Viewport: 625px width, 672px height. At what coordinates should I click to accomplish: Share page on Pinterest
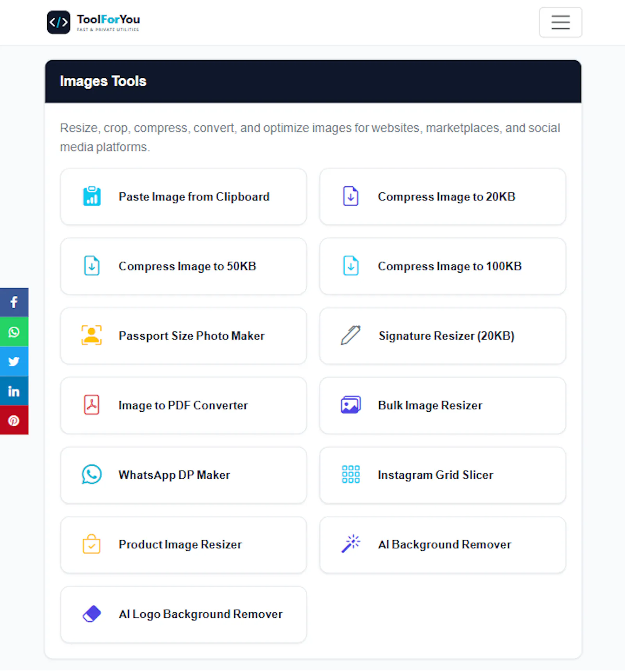pos(14,420)
